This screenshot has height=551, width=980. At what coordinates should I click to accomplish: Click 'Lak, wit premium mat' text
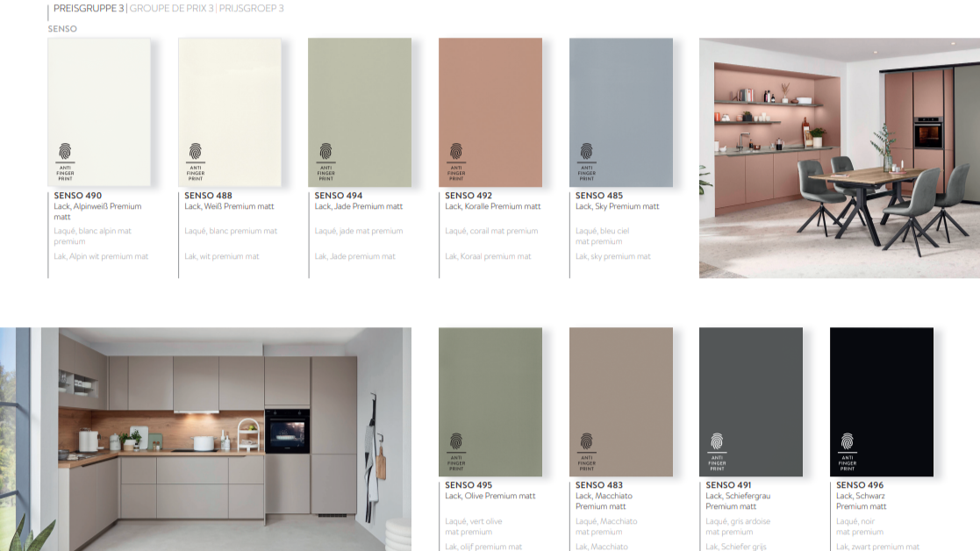coord(222,256)
